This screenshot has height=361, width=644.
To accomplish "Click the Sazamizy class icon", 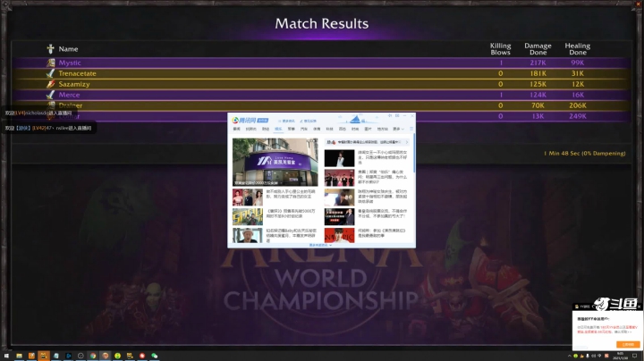I will point(50,84).
